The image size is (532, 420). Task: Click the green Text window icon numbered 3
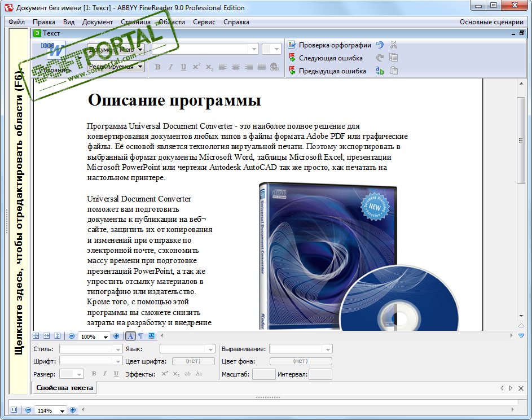click(37, 33)
